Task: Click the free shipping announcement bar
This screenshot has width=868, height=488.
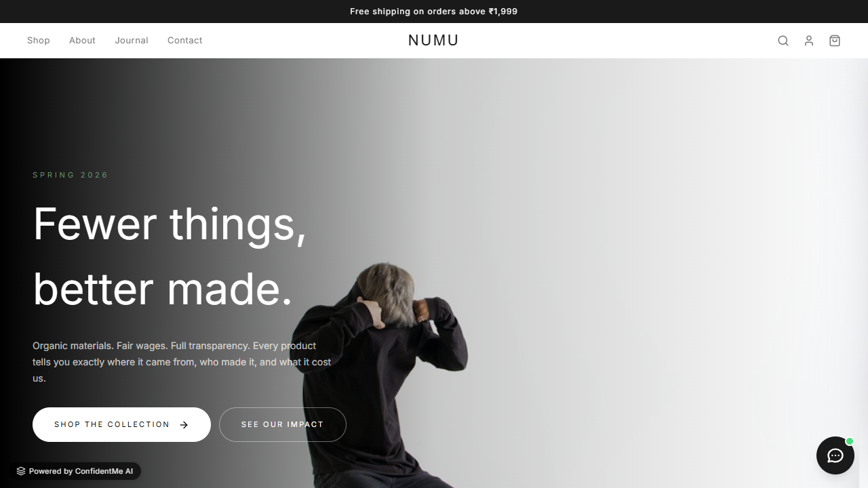Action: [434, 12]
